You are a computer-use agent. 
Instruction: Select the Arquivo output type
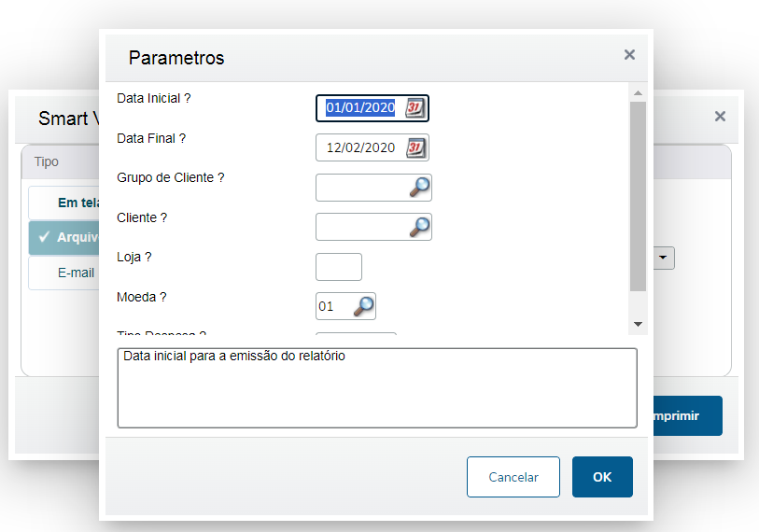pyautogui.click(x=65, y=237)
